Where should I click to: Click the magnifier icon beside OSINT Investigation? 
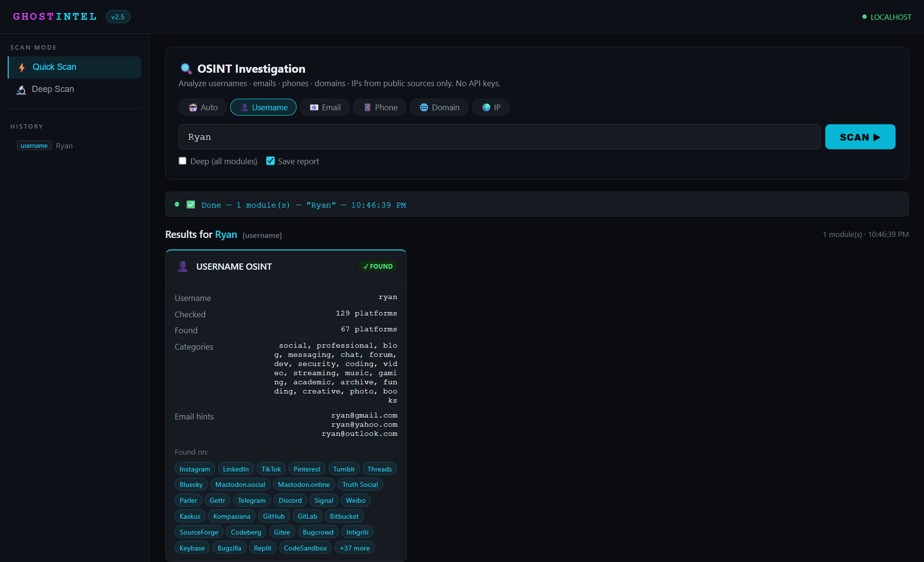click(x=186, y=69)
